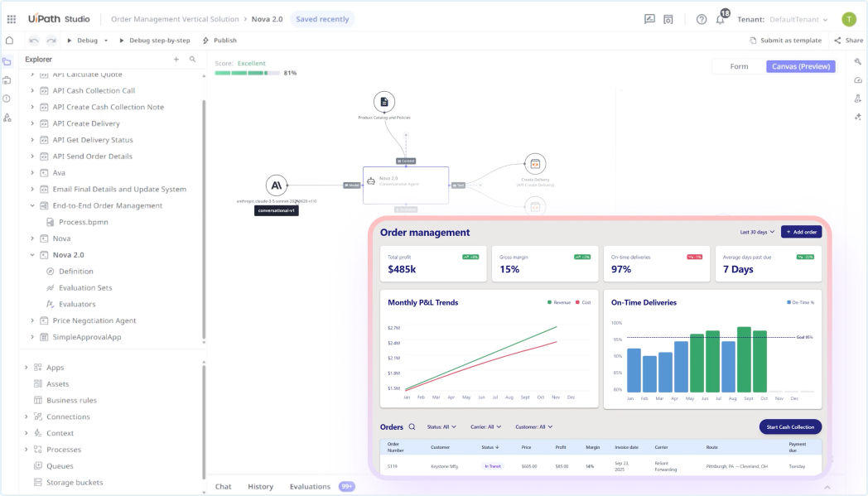This screenshot has height=496, width=868.
Task: Open the app launcher grid icon
Action: [x=11, y=19]
